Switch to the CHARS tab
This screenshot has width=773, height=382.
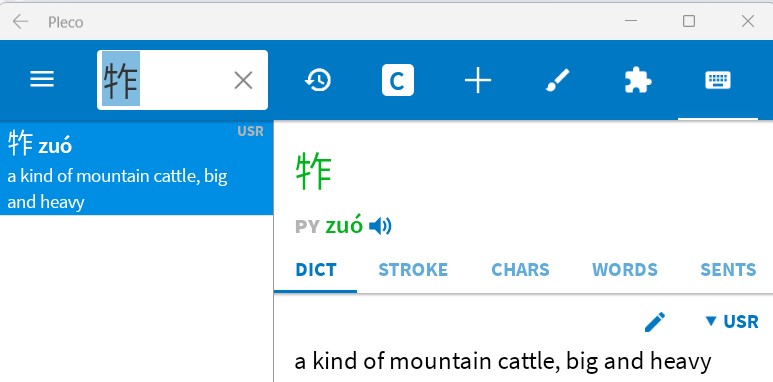point(520,270)
